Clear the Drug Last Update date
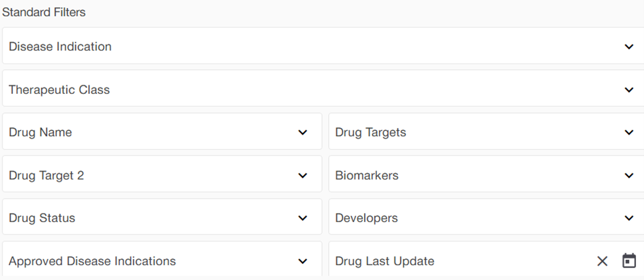The image size is (644, 280). click(x=603, y=261)
